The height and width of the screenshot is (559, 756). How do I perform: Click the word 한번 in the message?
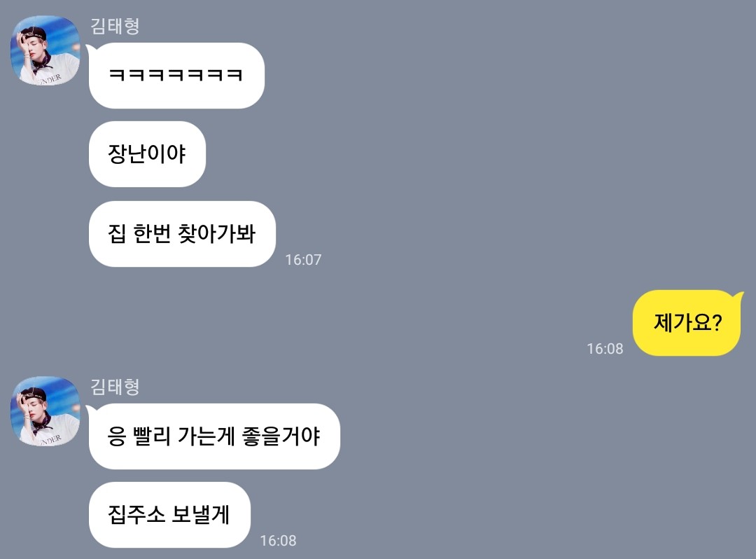152,233
